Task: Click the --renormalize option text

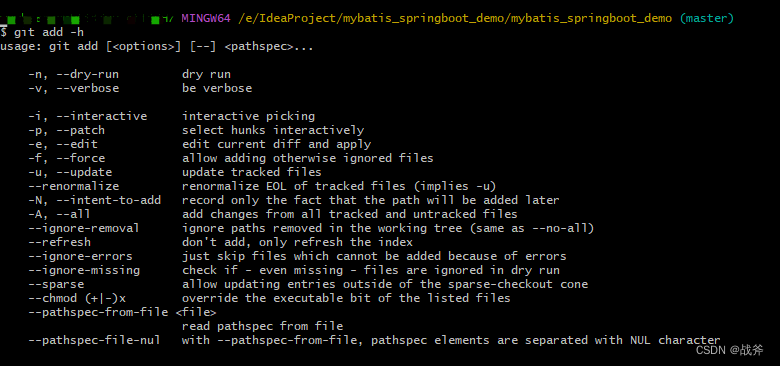Action: (x=74, y=186)
